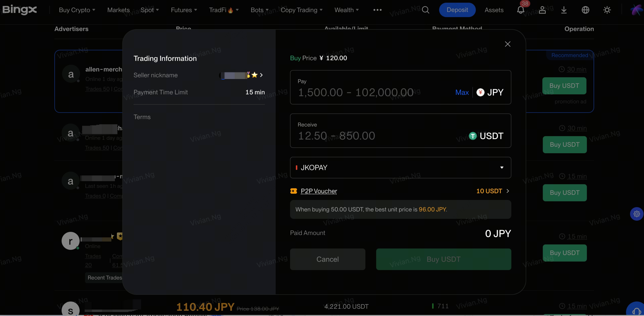Expand the TradFi menu

[x=224, y=10]
